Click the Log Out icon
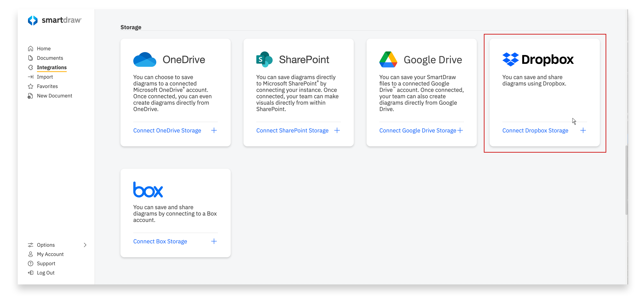 (31, 273)
